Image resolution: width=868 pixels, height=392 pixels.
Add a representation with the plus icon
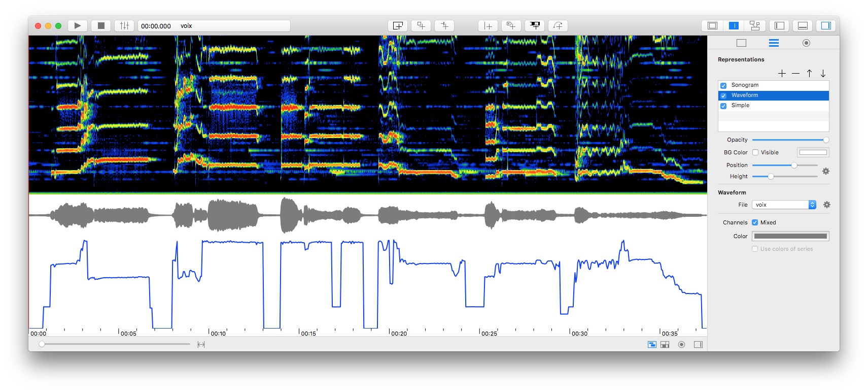782,74
